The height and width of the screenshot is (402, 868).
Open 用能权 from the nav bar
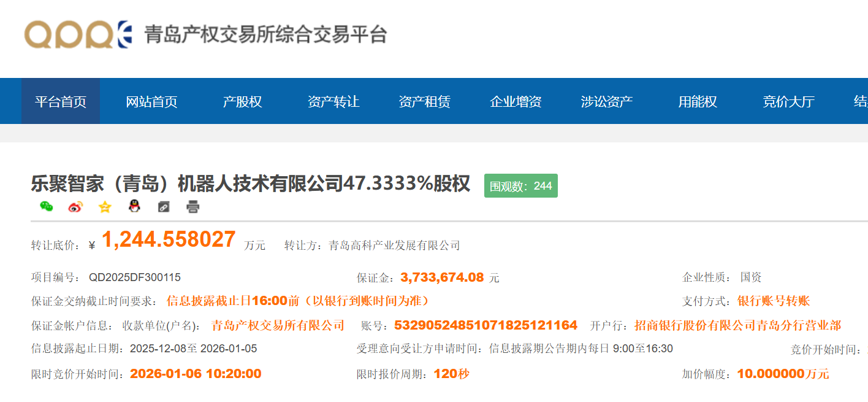[698, 101]
